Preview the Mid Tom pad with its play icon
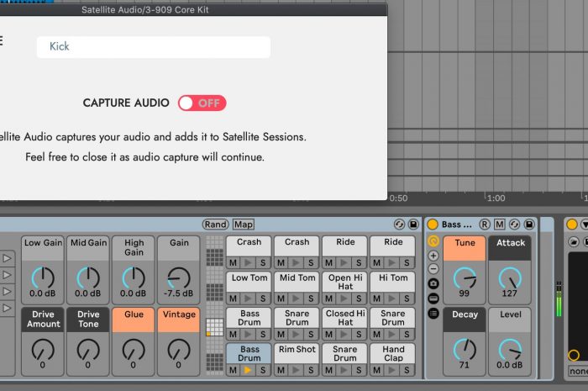Screen dimensions: 588x391 coord(296,299)
